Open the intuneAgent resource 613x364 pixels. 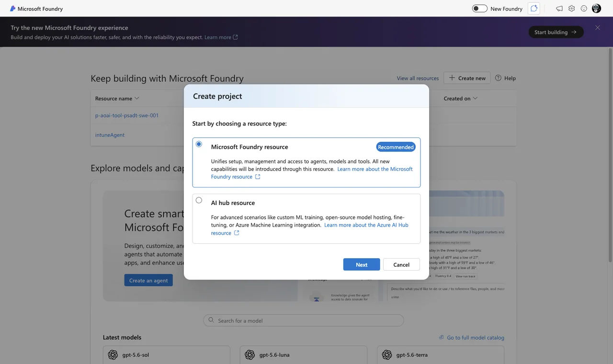click(x=110, y=135)
